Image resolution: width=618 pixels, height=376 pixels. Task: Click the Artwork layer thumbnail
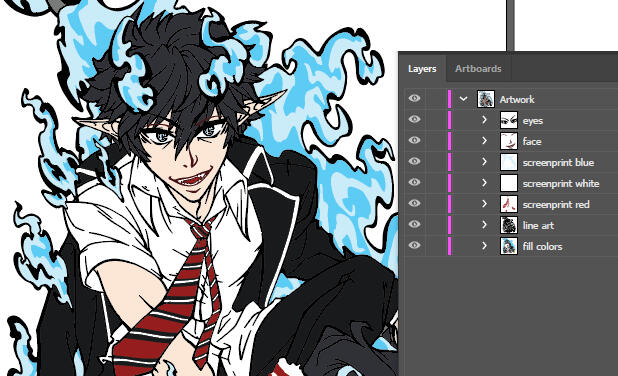click(x=486, y=99)
